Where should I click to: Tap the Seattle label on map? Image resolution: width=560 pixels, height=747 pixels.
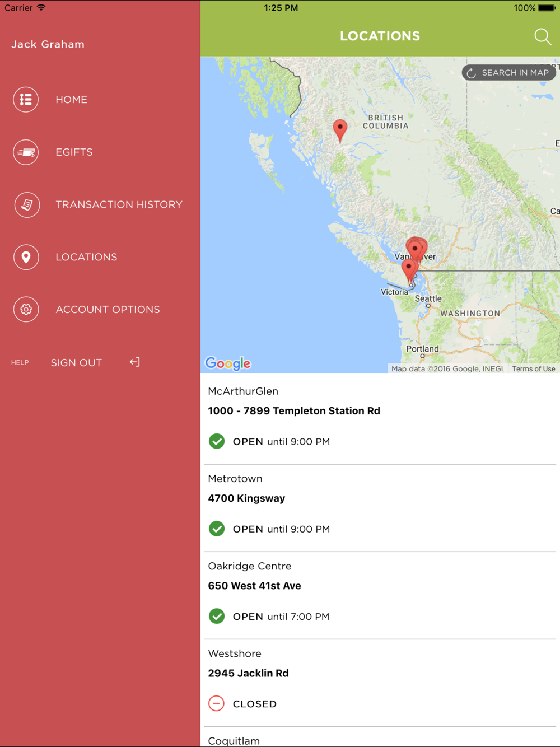428,298
